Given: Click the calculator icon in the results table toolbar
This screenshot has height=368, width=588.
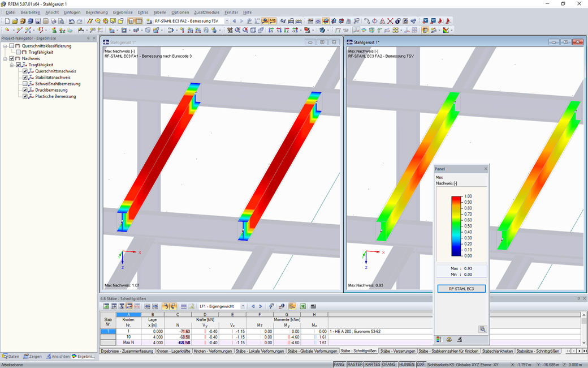Looking at the screenshot, I should click(x=313, y=307).
